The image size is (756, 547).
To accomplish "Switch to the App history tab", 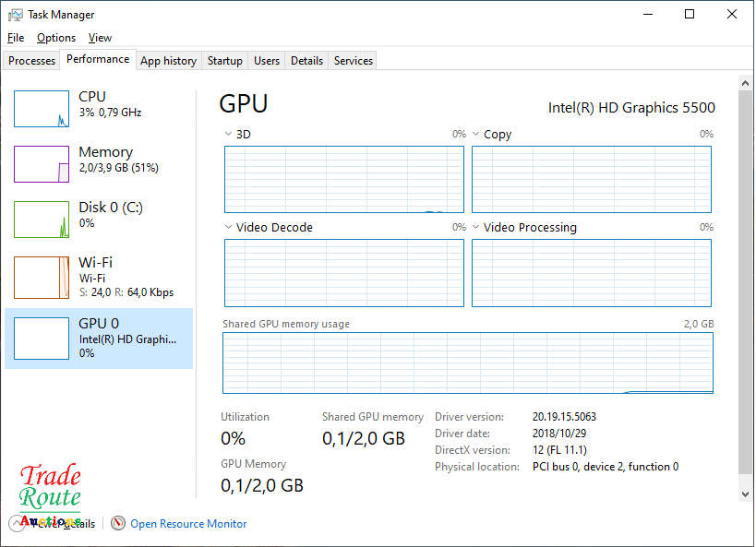I will point(168,61).
